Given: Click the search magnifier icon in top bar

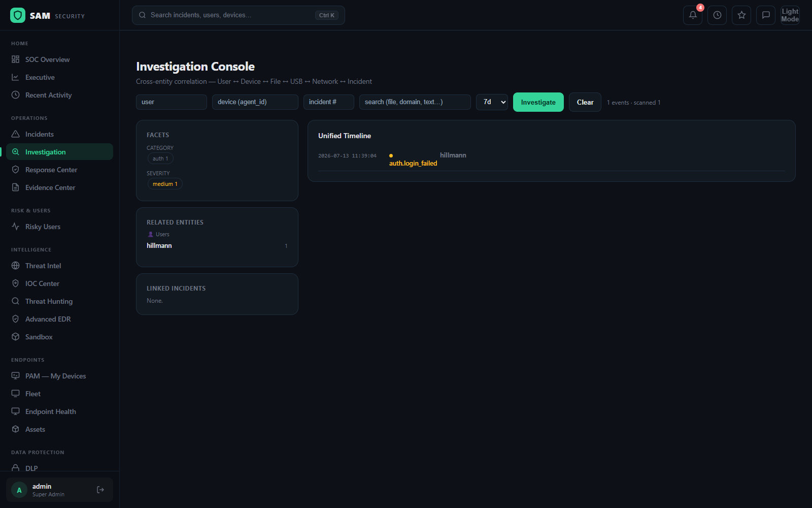Looking at the screenshot, I should (143, 15).
